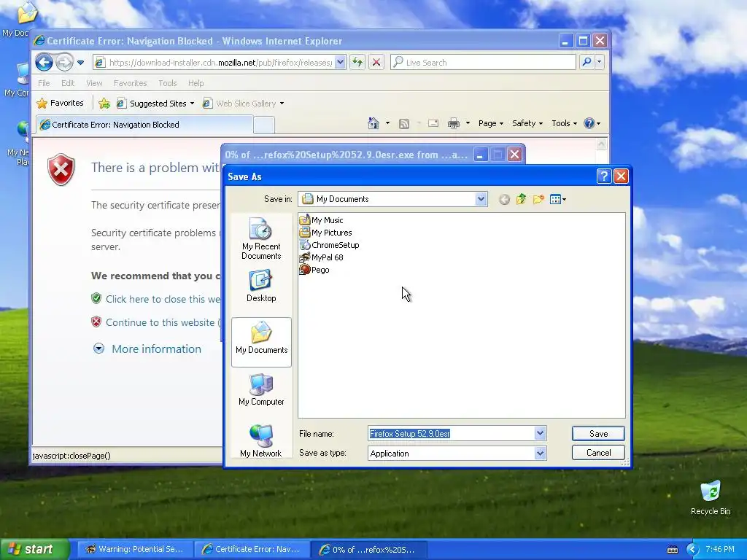The width and height of the screenshot is (747, 560).
Task: Open the File menu in Internet Explorer
Action: coord(44,83)
